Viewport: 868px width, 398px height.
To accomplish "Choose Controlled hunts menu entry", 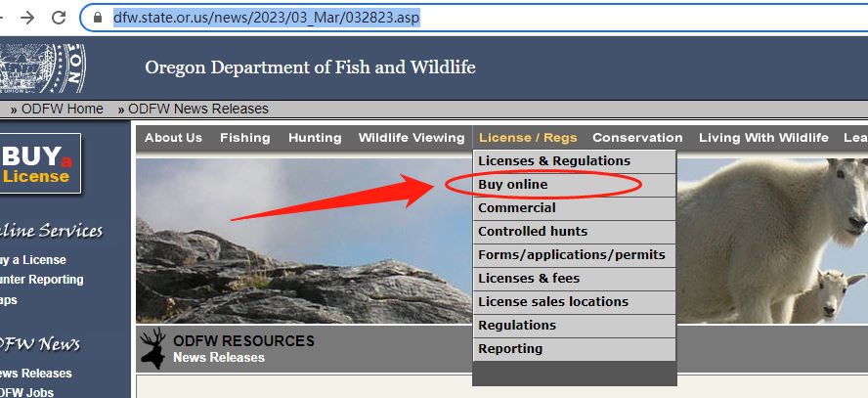I will [533, 232].
